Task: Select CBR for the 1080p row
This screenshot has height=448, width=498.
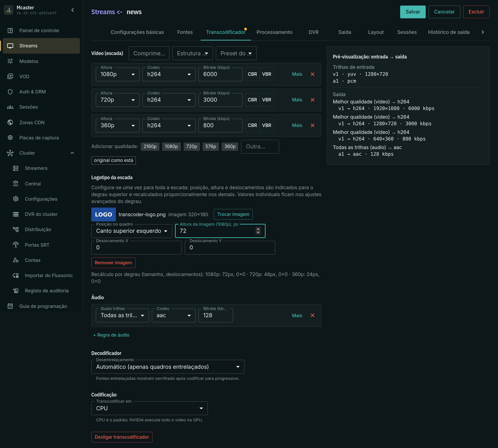Action: 252,74
